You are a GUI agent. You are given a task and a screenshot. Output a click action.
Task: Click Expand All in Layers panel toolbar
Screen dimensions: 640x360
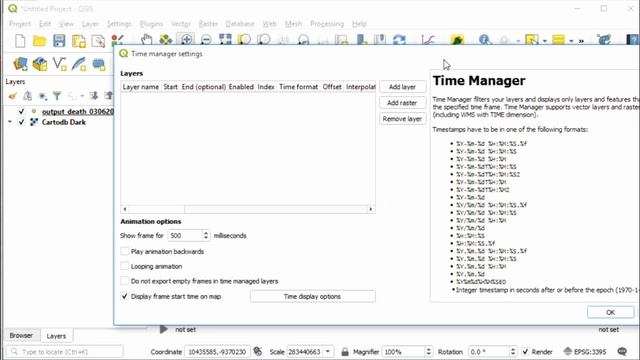(94, 96)
